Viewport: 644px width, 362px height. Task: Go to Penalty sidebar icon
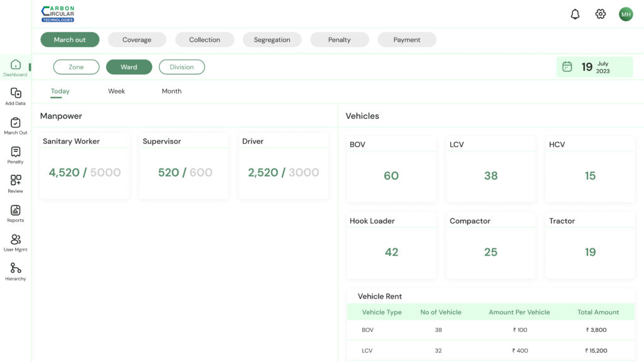point(16,152)
